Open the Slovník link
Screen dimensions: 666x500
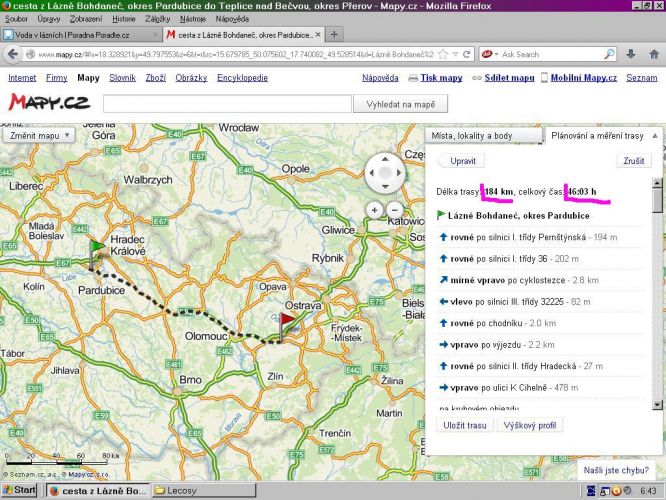(x=122, y=78)
